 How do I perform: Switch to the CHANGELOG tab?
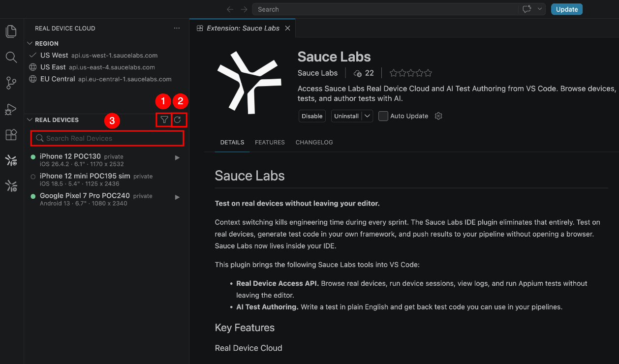coord(314,143)
